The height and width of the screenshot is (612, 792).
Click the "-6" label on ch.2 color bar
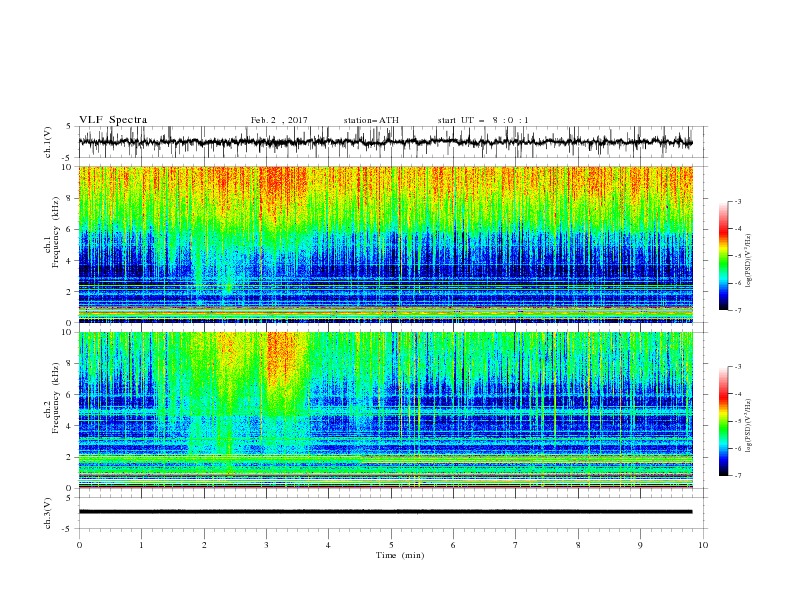pyautogui.click(x=737, y=448)
